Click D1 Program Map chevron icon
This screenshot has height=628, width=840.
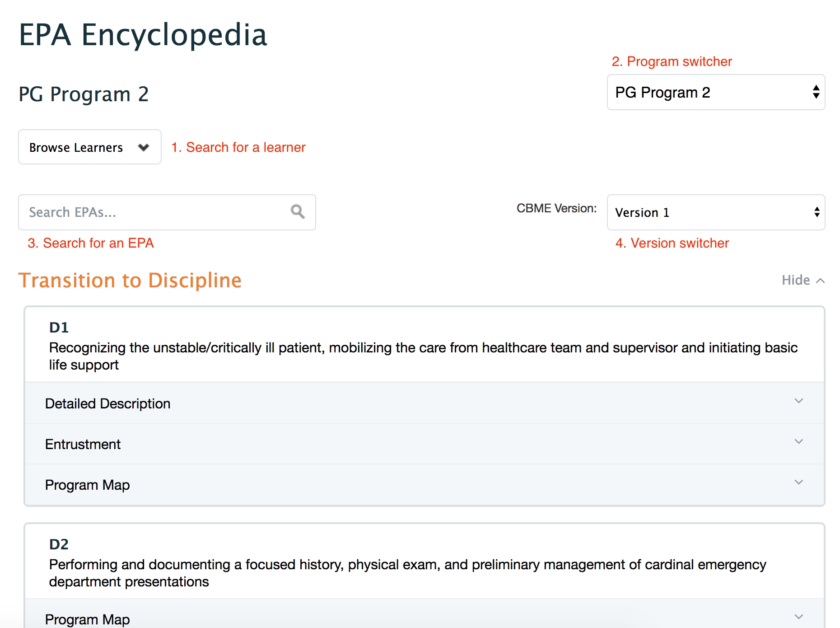point(798,483)
